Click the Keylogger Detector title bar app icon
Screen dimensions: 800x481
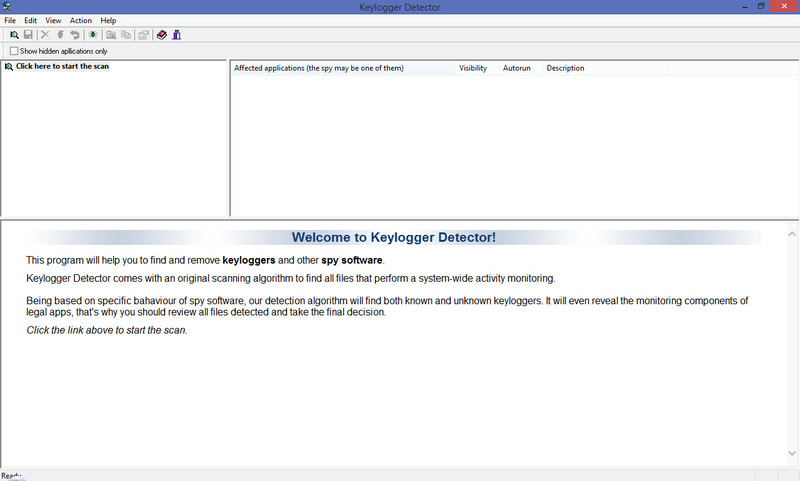(x=7, y=7)
